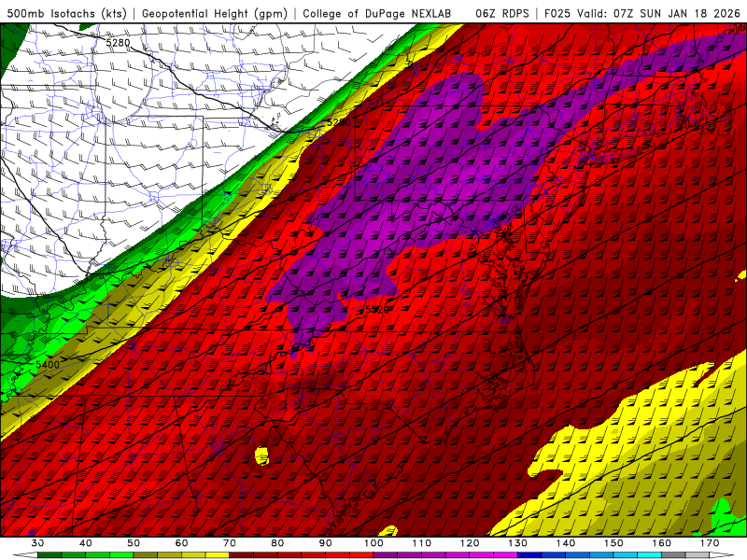Image resolution: width=747 pixels, height=560 pixels.
Task: Pick the light gray swatch ending at 170
Action: (698, 554)
